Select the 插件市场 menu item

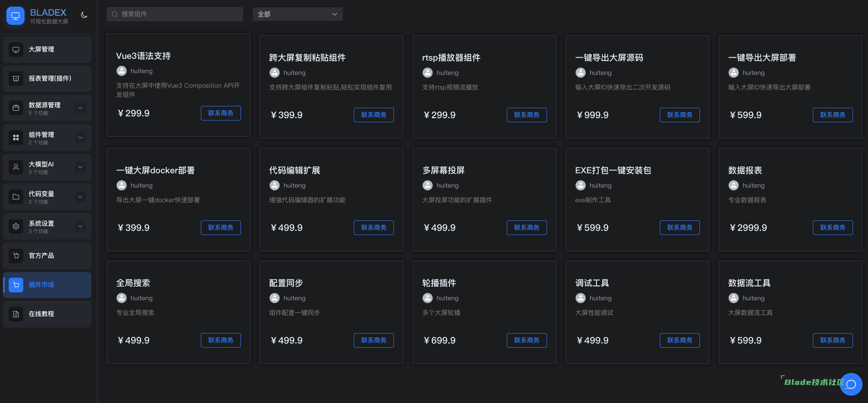[x=47, y=285]
